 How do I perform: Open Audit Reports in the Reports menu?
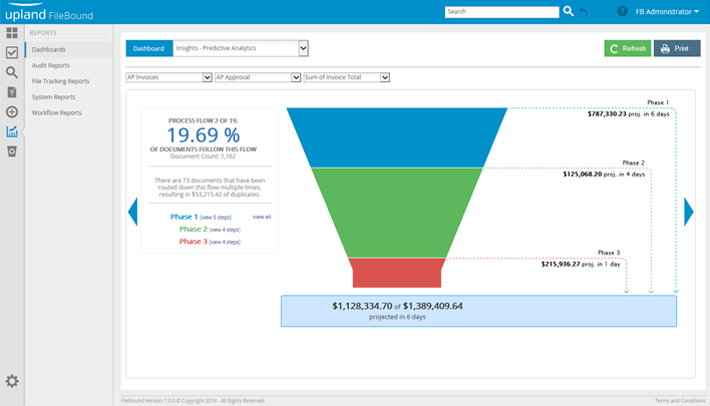click(x=51, y=65)
